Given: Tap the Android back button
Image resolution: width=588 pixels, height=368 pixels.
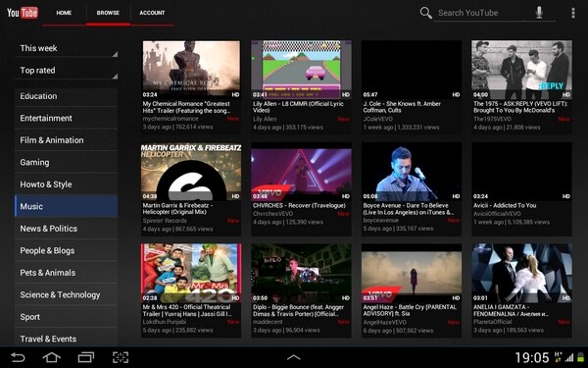Looking at the screenshot, I should coord(18,357).
